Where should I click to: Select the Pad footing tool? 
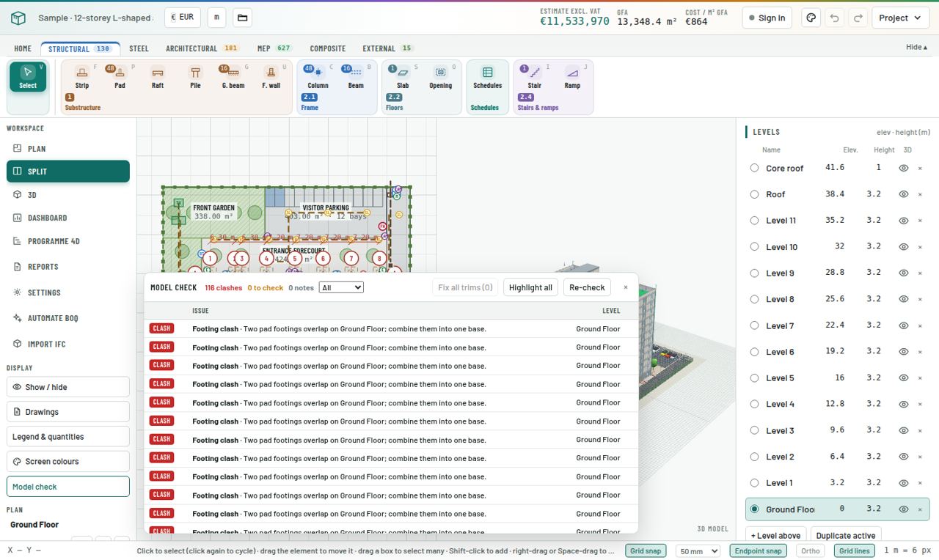[x=120, y=78]
